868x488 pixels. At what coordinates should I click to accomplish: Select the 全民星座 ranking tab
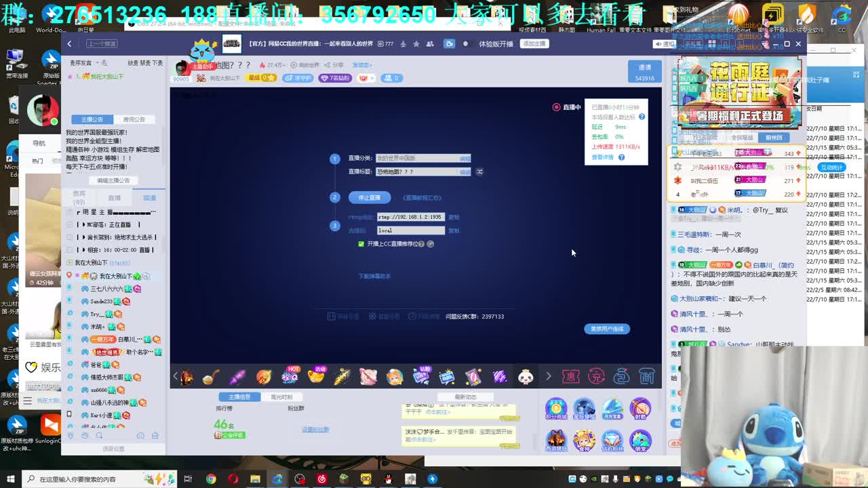tap(743, 138)
